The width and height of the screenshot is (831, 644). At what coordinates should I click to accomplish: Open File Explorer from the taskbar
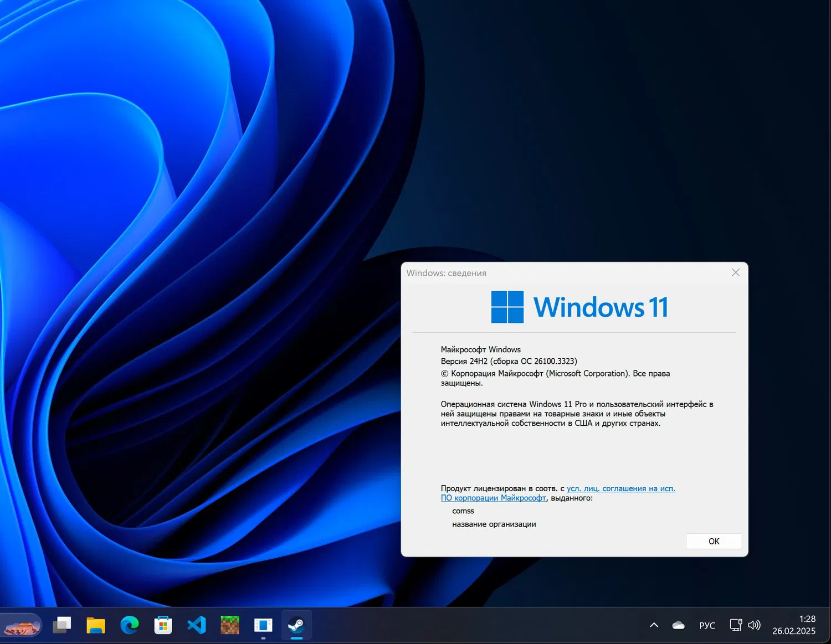click(96, 625)
